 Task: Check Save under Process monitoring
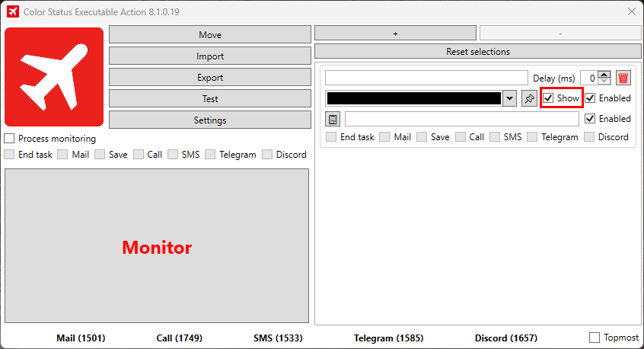tap(100, 155)
